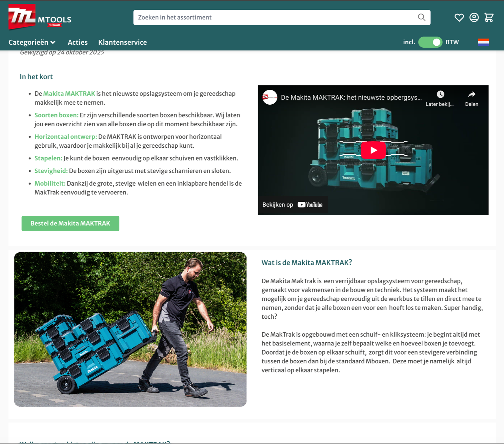Open the shopping cart icon
Screen dimensions: 504x444
pos(489,17)
